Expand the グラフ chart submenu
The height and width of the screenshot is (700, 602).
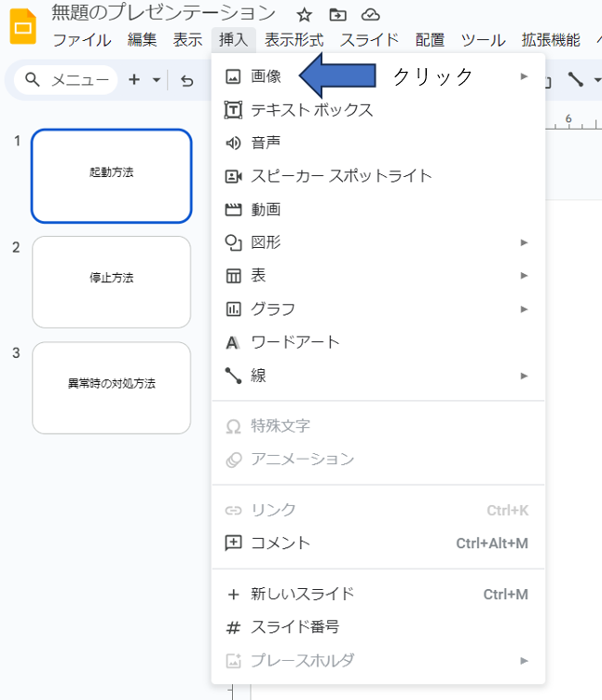click(273, 309)
